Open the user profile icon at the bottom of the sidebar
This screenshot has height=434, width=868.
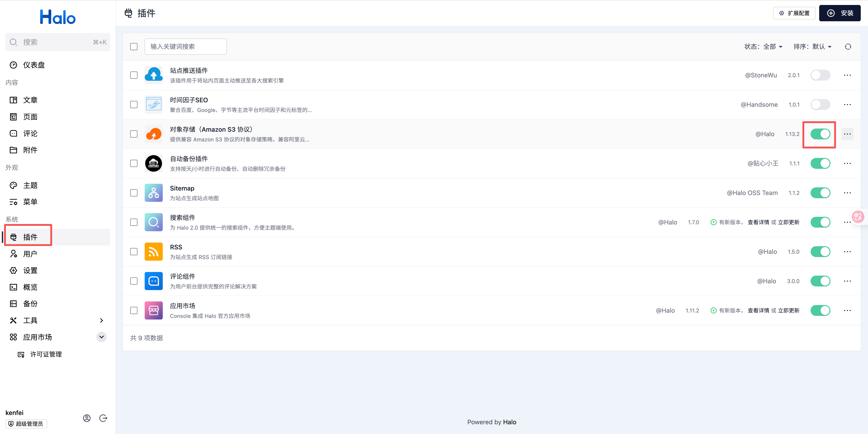coord(87,418)
